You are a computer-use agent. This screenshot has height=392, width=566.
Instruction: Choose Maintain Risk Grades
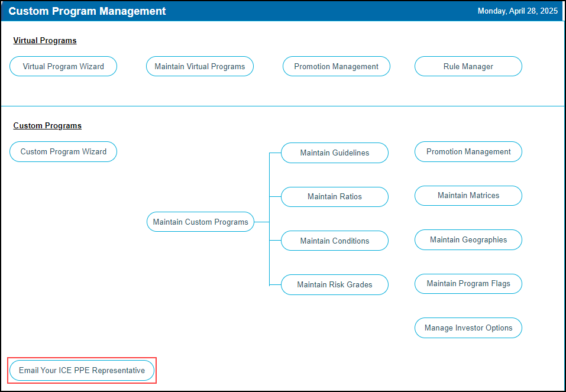pyautogui.click(x=335, y=285)
